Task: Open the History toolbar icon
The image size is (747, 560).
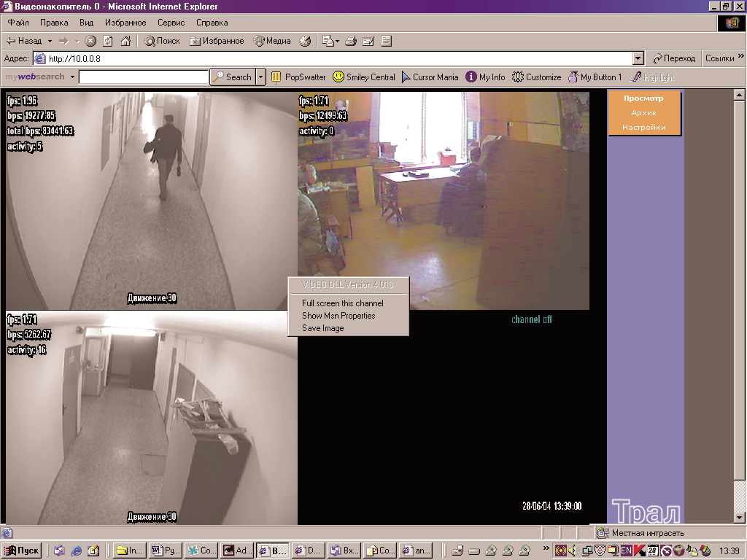Action: [305, 42]
